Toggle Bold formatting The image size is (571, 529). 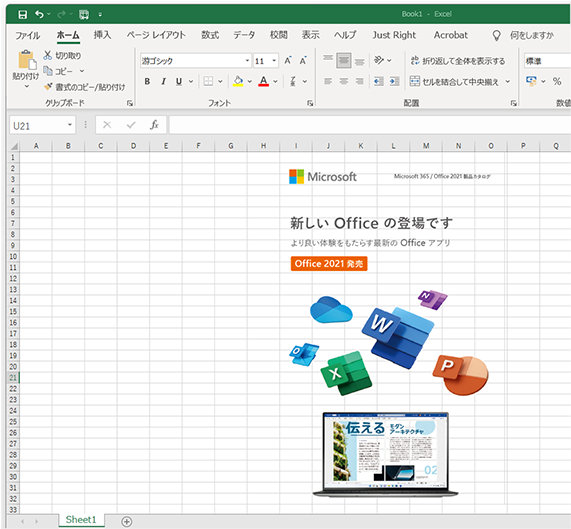coord(147,81)
